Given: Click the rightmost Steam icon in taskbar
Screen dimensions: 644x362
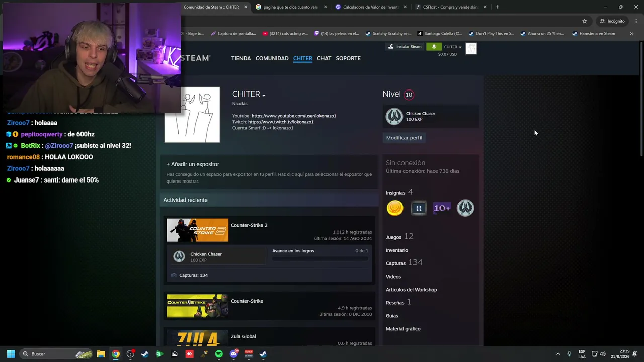Looking at the screenshot, I should (263, 354).
